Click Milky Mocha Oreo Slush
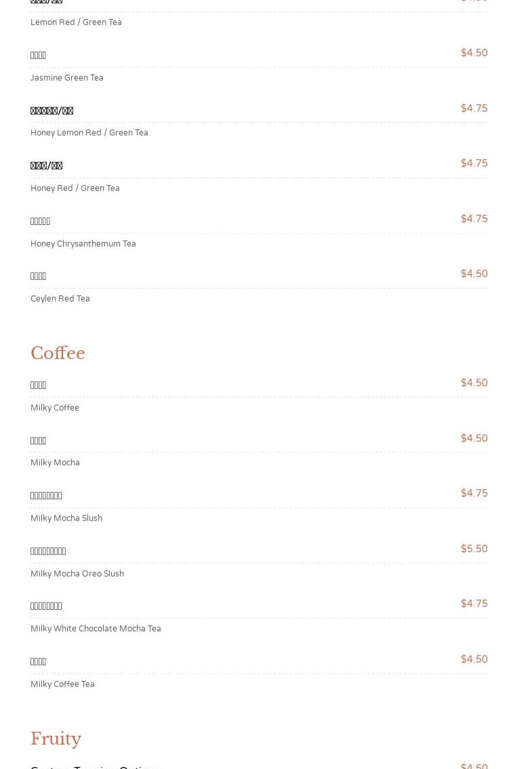The height and width of the screenshot is (769, 532). point(77,573)
